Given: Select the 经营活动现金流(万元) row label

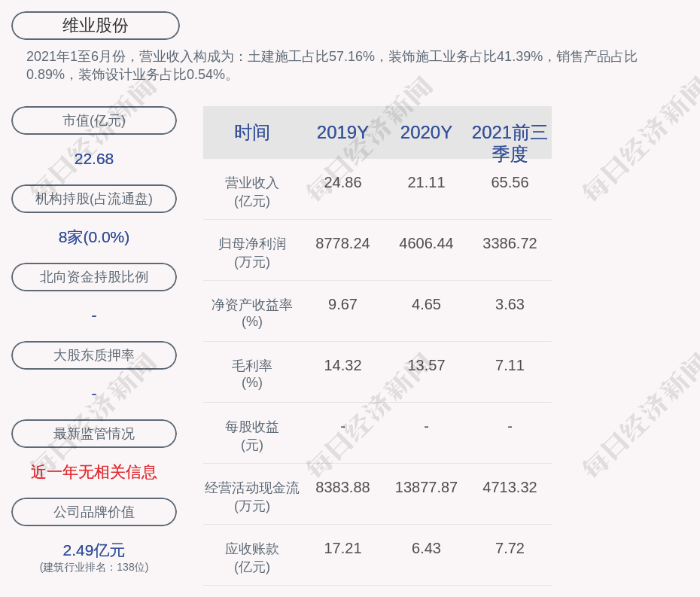Looking at the screenshot, I should click(252, 497).
